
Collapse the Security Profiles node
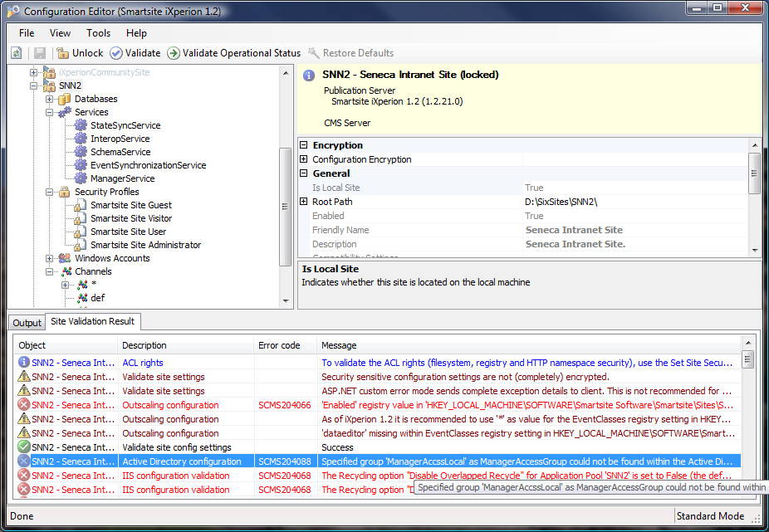49,193
